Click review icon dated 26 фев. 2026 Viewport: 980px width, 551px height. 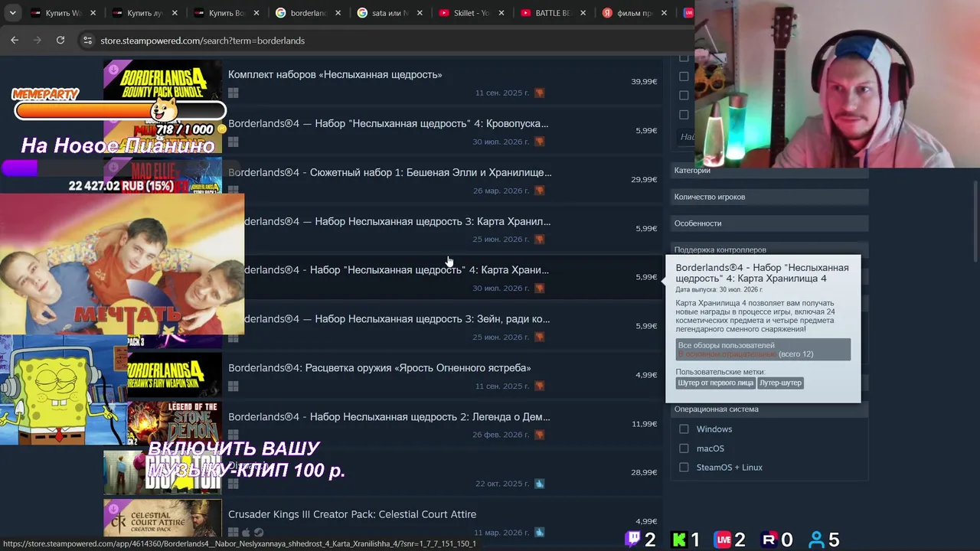coord(540,435)
